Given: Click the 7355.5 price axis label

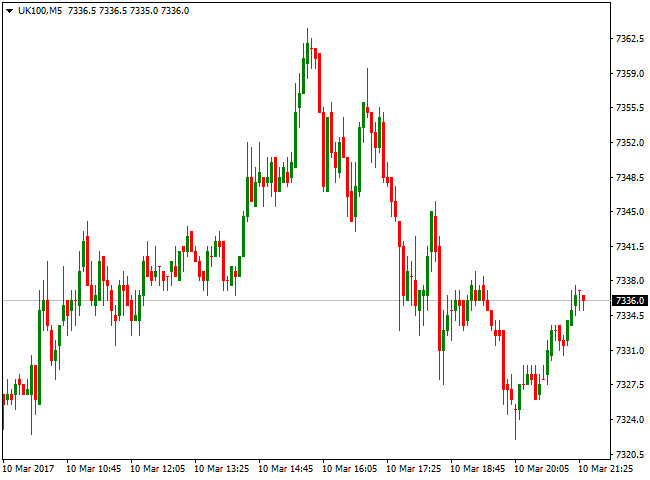Looking at the screenshot, I should [x=630, y=108].
